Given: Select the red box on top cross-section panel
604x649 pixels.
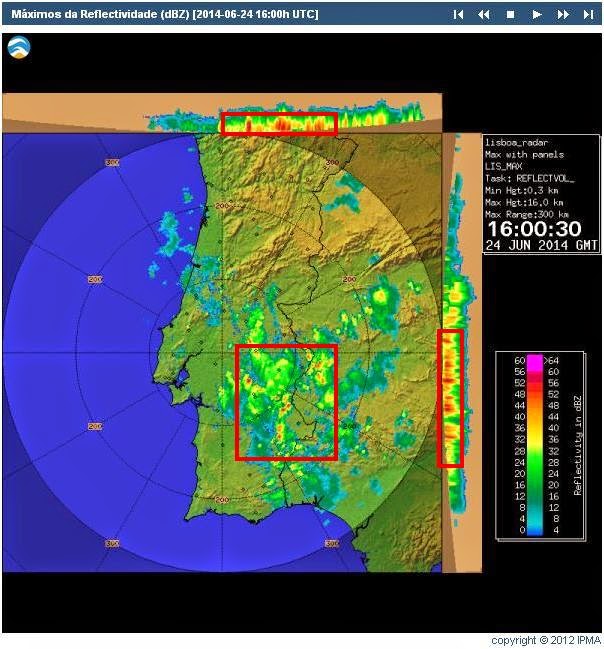Looking at the screenshot, I should coord(279,123).
